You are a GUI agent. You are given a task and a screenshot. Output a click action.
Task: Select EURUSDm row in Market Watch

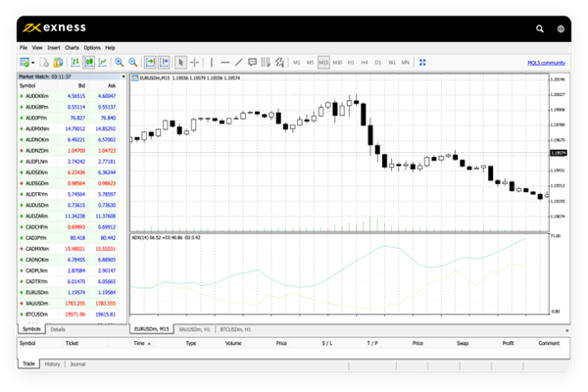click(68, 293)
